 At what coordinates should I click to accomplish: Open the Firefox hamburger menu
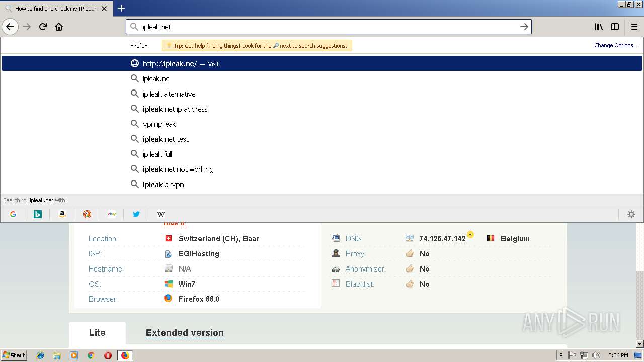coord(634,27)
